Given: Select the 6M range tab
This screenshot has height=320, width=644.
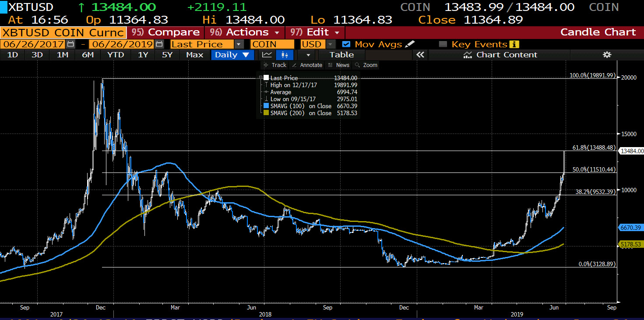Looking at the screenshot, I should 88,55.
